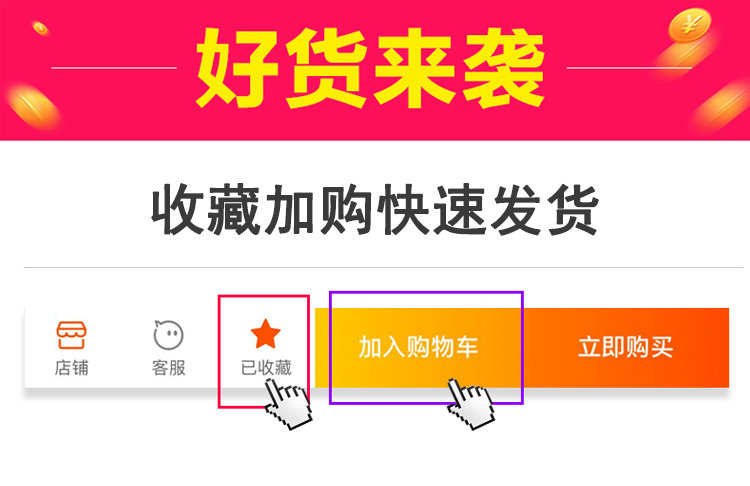Screen dimensions: 750x486
Task: Click the blurred coin at banner lower left
Action: tap(31, 106)
